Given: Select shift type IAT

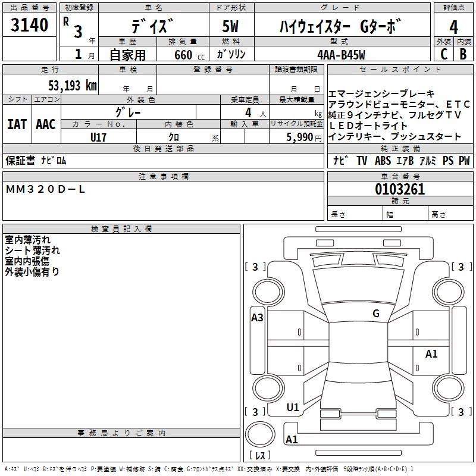Looking at the screenshot, I should point(17,124).
